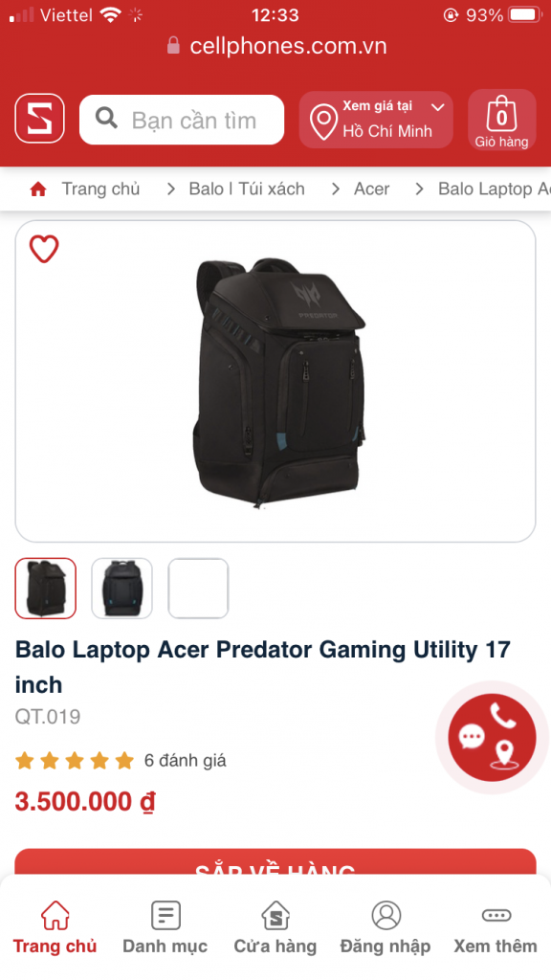This screenshot has height=980, width=551.
Task: Tap the Sắp về hàng button
Action: 275,863
